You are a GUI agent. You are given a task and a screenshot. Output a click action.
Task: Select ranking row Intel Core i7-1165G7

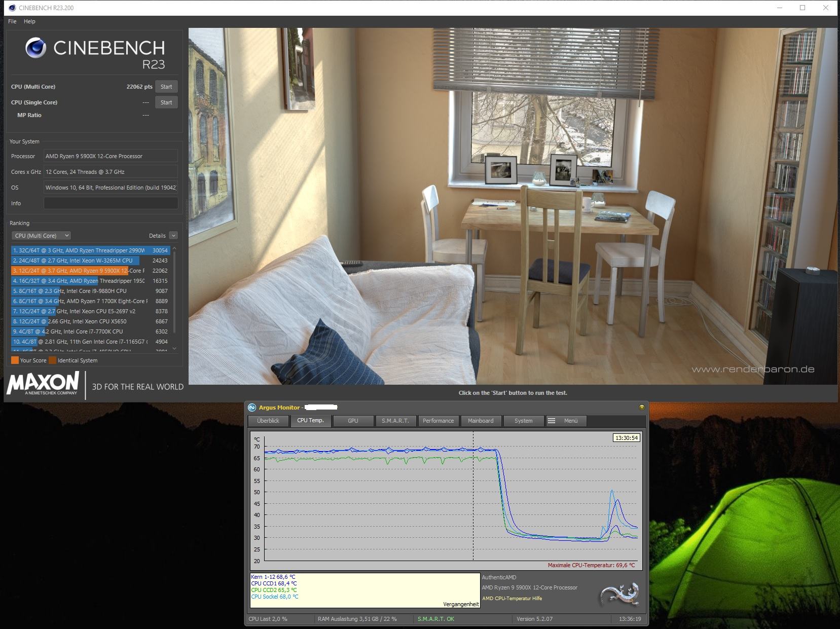coord(90,342)
